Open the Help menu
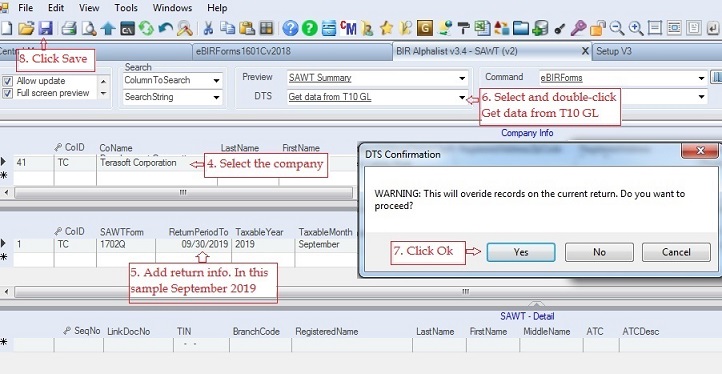 tap(217, 8)
